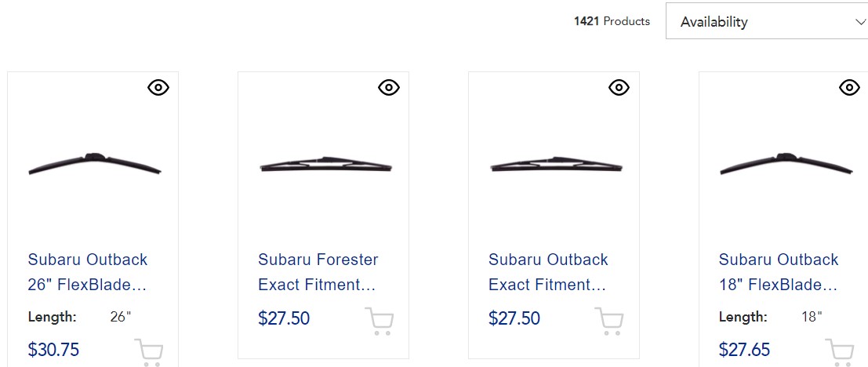The image size is (868, 367).
Task: Click the 1421 Products count label
Action: pos(612,22)
